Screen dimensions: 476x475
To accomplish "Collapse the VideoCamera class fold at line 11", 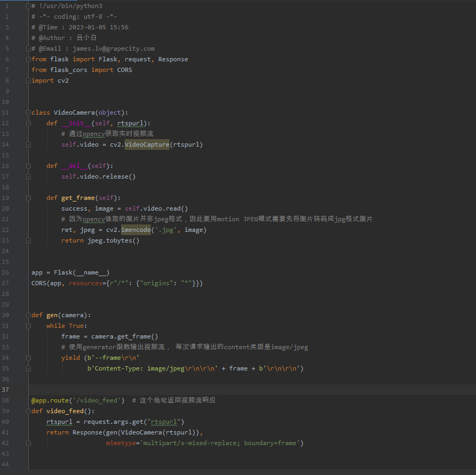I will point(29,112).
